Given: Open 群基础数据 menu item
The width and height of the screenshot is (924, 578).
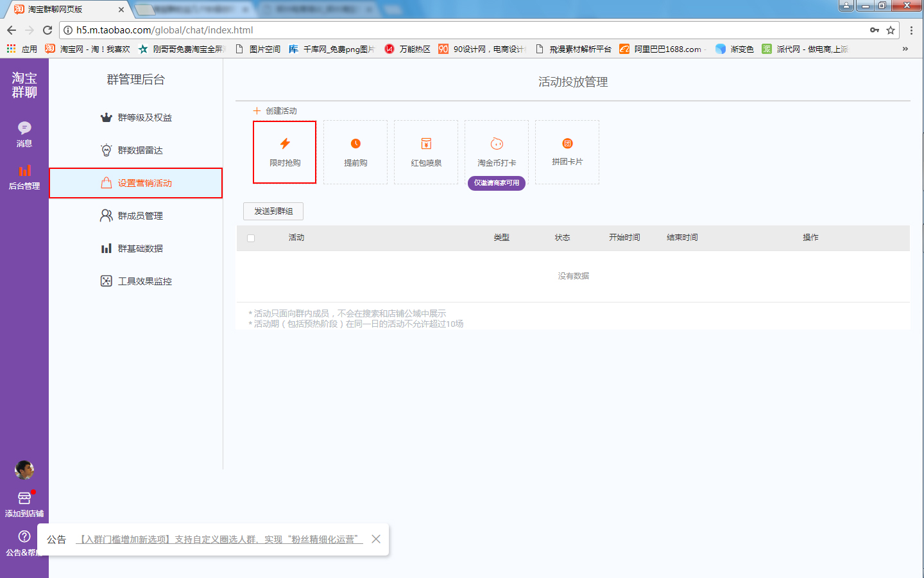Looking at the screenshot, I should click(x=136, y=249).
